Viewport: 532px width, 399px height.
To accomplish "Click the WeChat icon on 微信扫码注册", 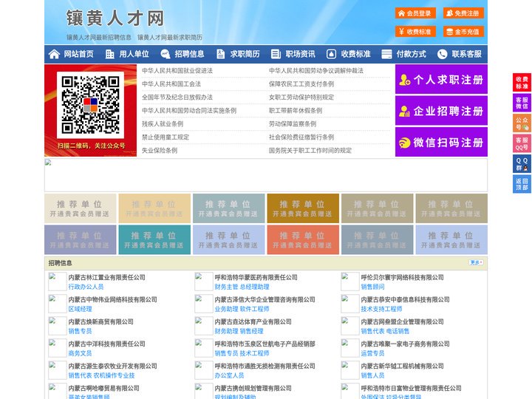I will [404, 143].
